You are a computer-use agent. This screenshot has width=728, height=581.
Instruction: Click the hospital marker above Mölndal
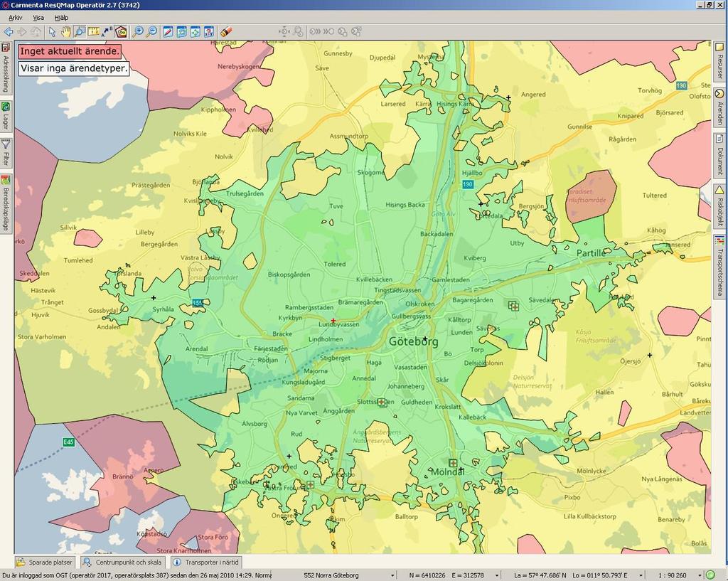453,463
